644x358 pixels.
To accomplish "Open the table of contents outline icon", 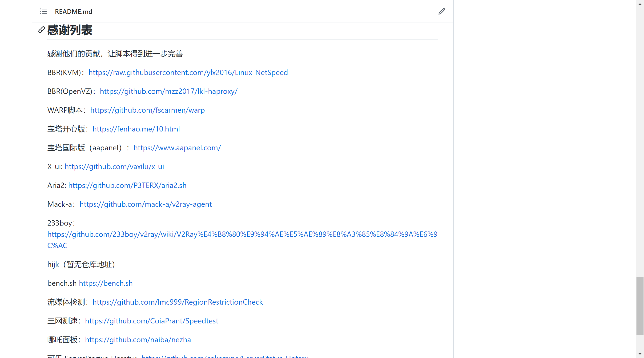I will (x=44, y=12).
